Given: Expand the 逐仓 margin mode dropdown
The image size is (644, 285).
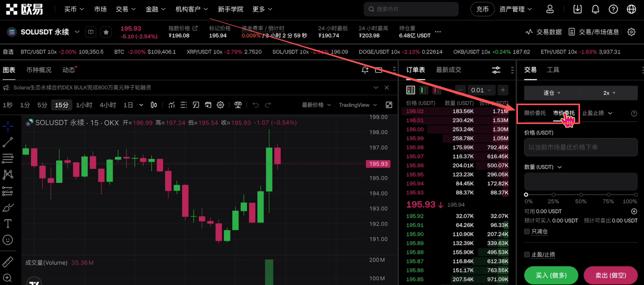Looking at the screenshot, I should click(552, 93).
